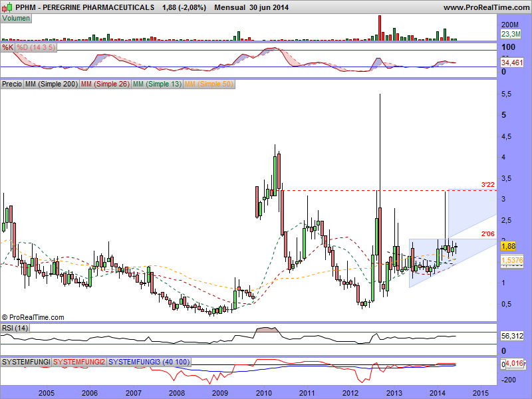
Task: Open the www.ProRealTime.com link
Action: [x=486, y=7]
